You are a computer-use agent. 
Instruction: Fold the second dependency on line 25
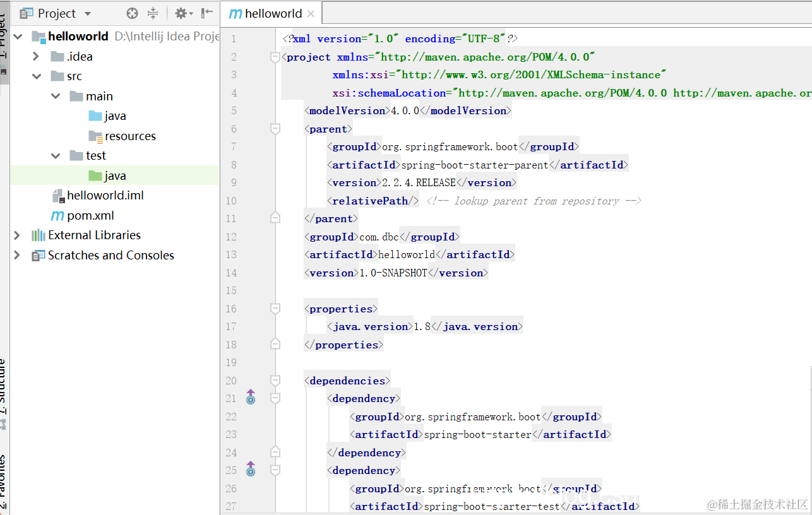pyautogui.click(x=275, y=470)
